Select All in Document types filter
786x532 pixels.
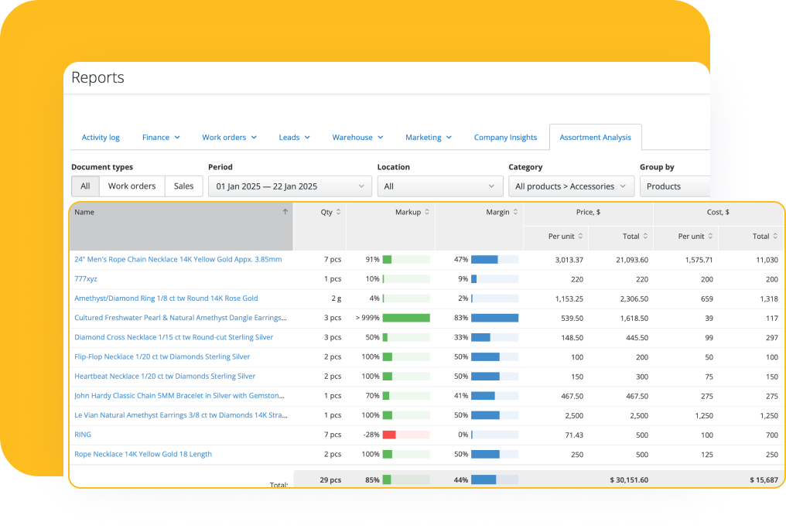85,186
